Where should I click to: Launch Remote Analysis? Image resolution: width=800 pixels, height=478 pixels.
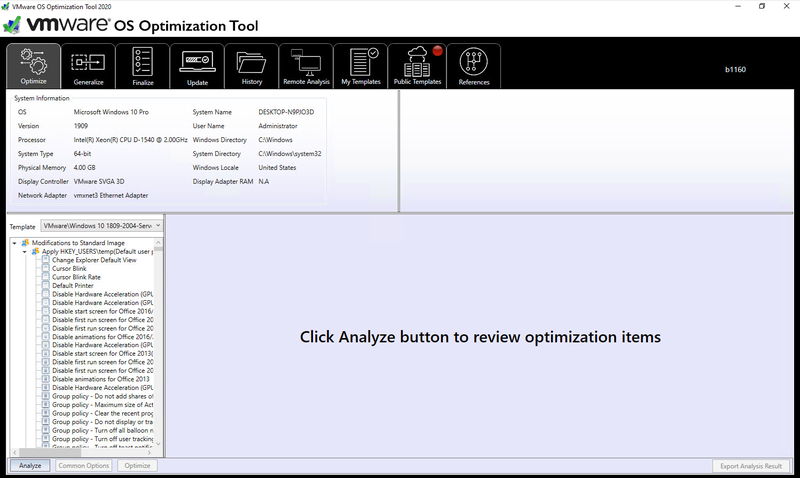pos(306,66)
